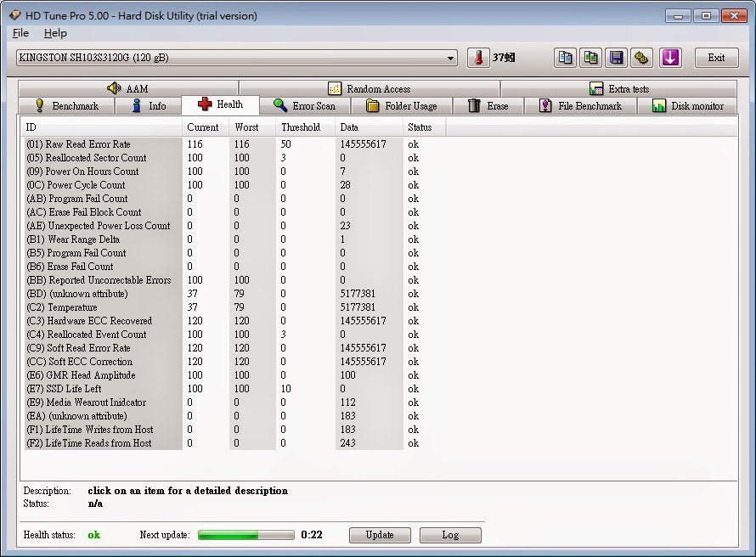
Task: Switch to the Benchmark tab
Action: (x=66, y=105)
